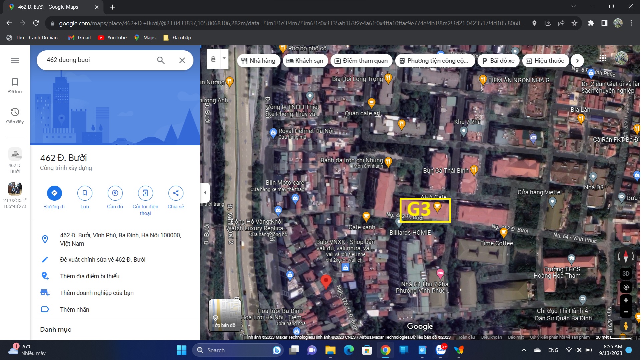Click Thêm nhãn option
Screen dimensions: 644x360
[75, 310]
